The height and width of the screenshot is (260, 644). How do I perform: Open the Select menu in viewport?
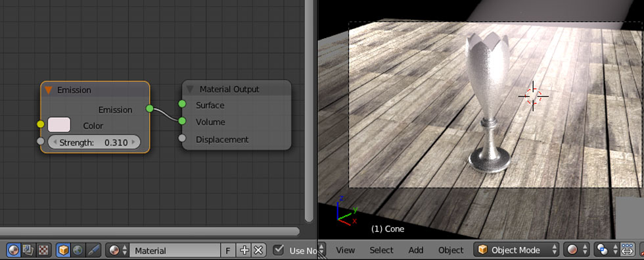[x=381, y=250]
